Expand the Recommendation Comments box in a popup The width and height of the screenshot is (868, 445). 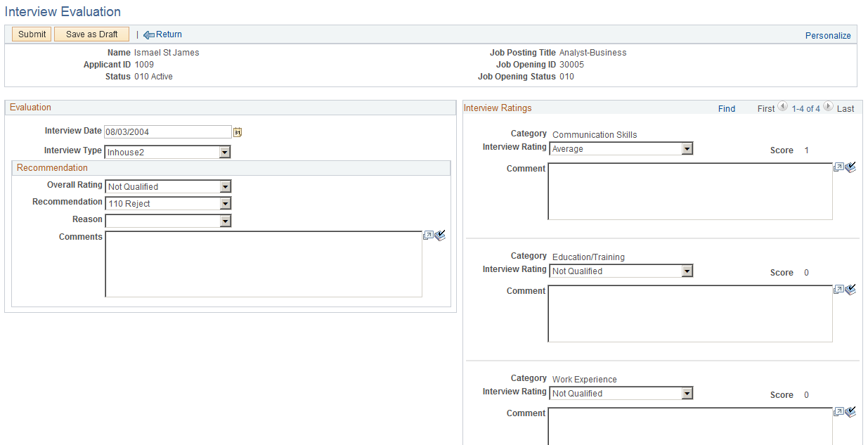pyautogui.click(x=428, y=236)
